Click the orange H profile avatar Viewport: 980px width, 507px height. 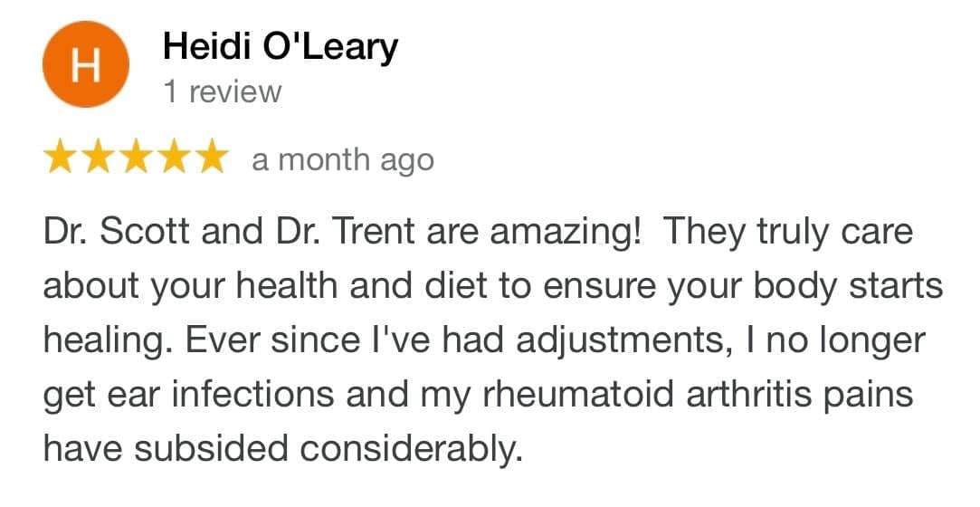point(85,65)
